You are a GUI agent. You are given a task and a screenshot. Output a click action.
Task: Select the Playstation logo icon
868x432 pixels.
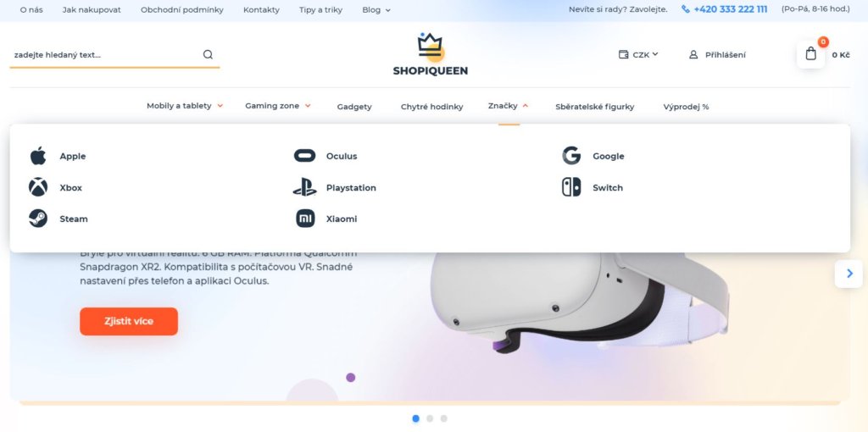[305, 187]
